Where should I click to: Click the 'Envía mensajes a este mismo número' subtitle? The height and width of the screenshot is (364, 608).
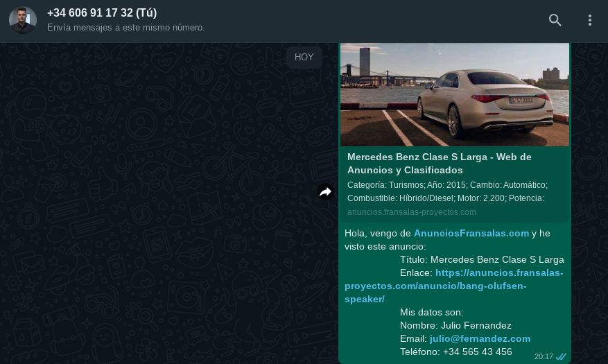coord(125,28)
